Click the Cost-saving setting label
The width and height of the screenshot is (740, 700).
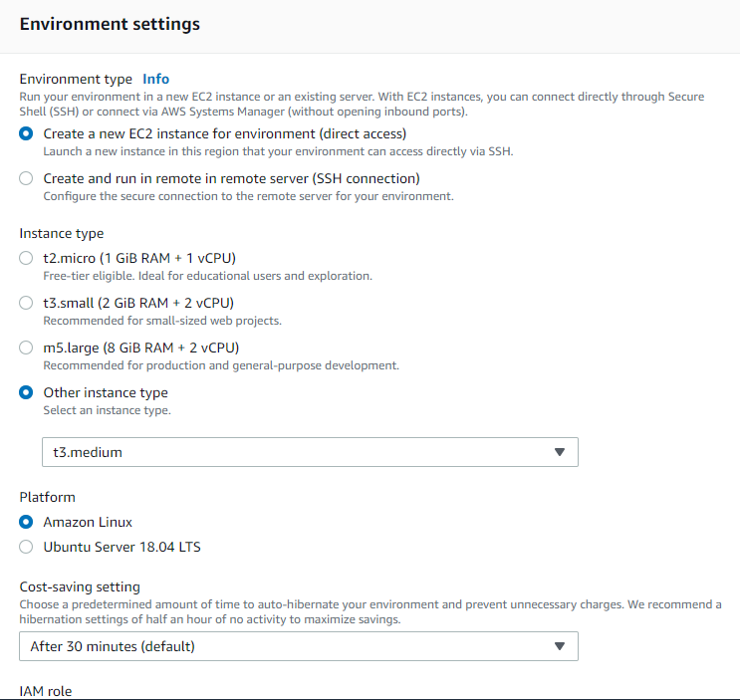pos(80,586)
